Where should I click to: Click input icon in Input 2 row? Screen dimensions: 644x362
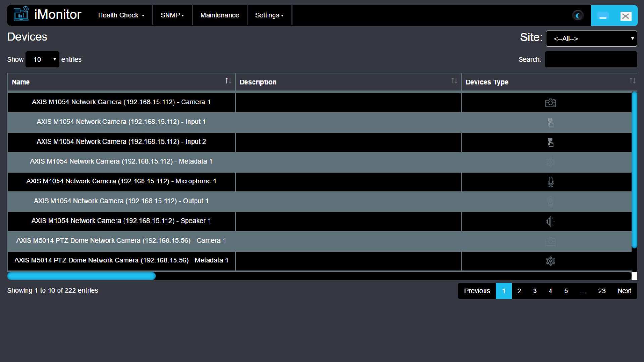[550, 142]
